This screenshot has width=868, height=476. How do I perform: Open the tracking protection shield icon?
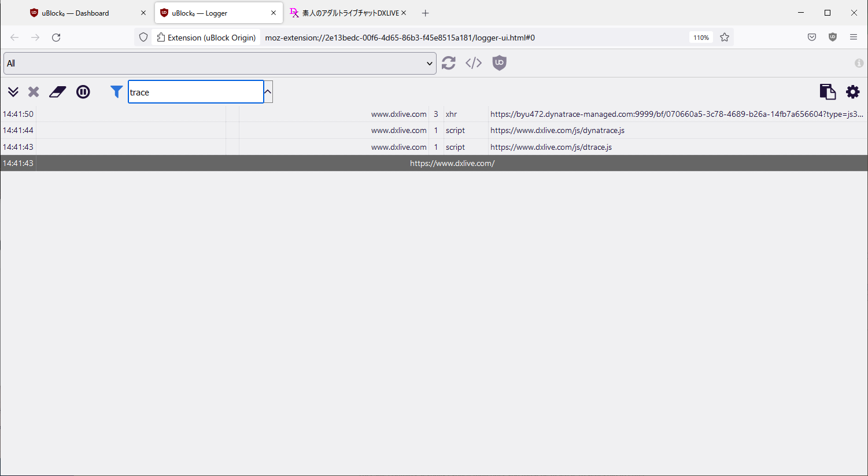click(143, 36)
